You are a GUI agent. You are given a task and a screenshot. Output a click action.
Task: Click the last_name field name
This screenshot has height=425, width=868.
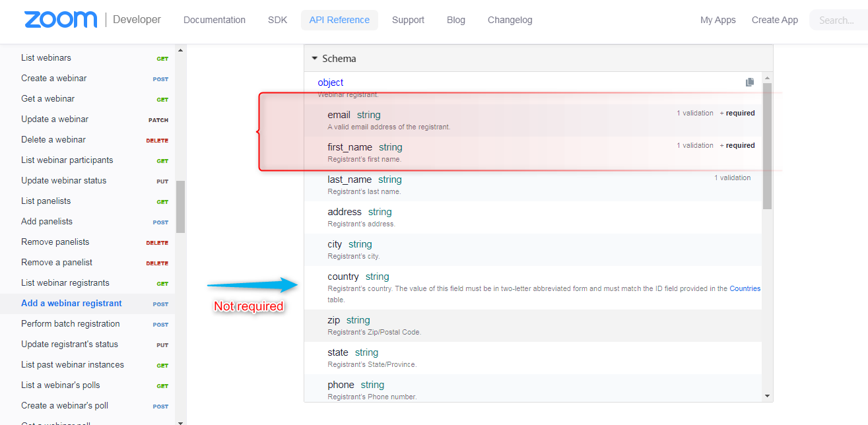click(x=350, y=180)
